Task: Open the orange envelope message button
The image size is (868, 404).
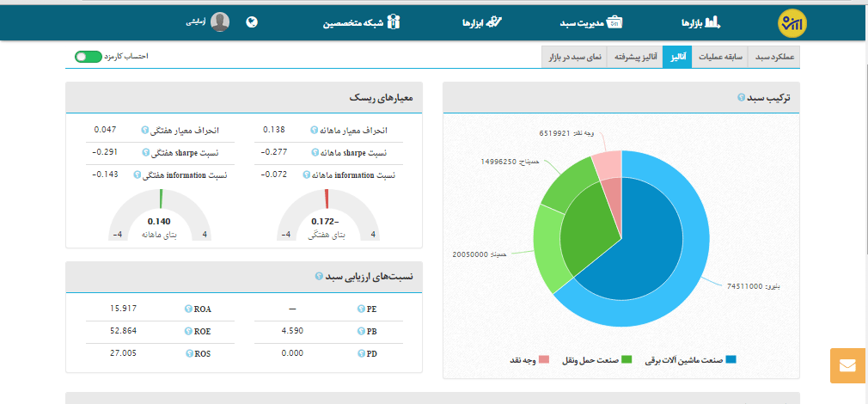Action: coord(848,365)
